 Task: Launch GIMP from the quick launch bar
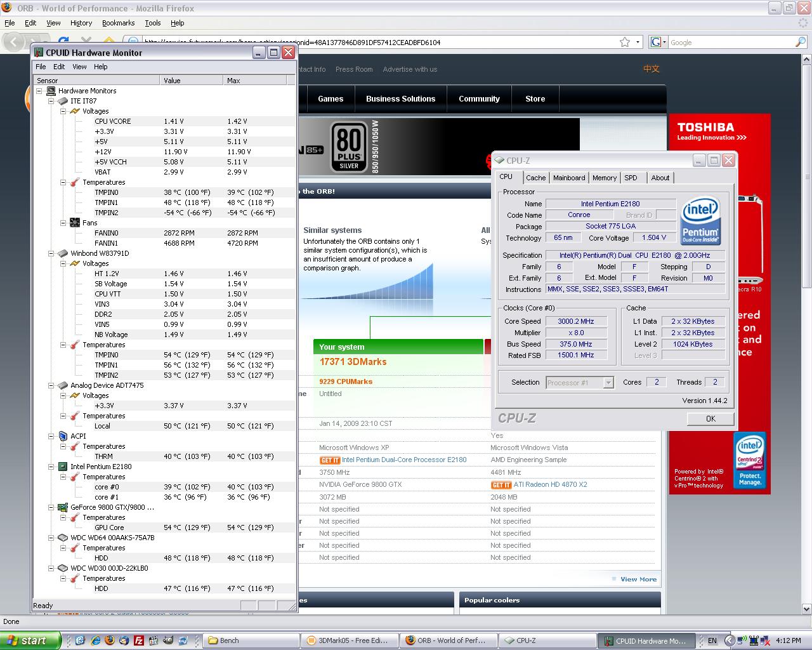167,640
